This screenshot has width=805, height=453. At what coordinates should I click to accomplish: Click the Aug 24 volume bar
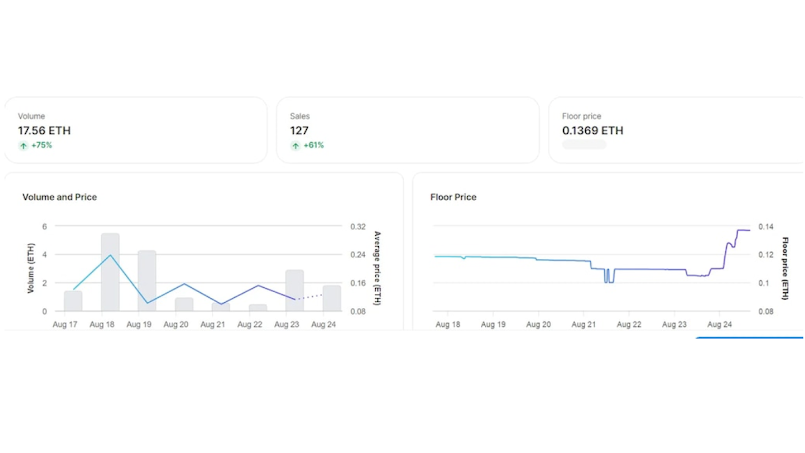tap(332, 298)
